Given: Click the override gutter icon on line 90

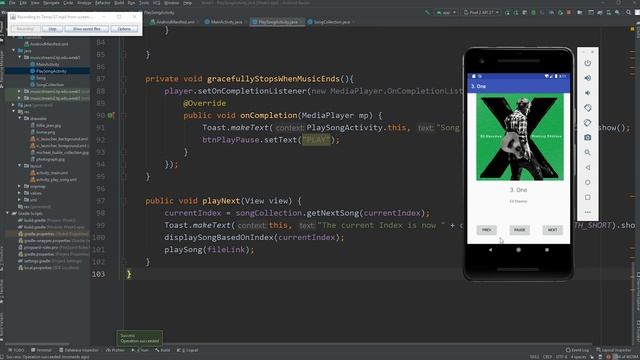Looking at the screenshot, I should point(110,116).
